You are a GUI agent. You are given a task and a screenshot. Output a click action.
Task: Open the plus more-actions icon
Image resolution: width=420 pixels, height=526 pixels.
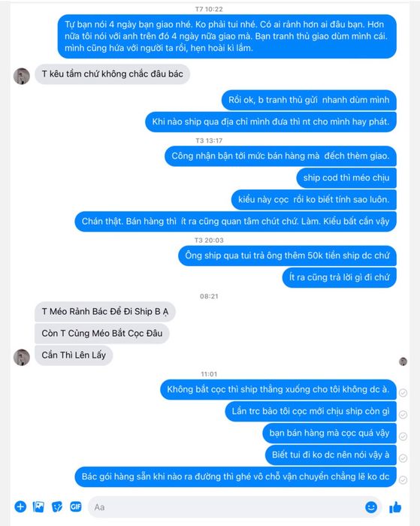click(x=20, y=506)
